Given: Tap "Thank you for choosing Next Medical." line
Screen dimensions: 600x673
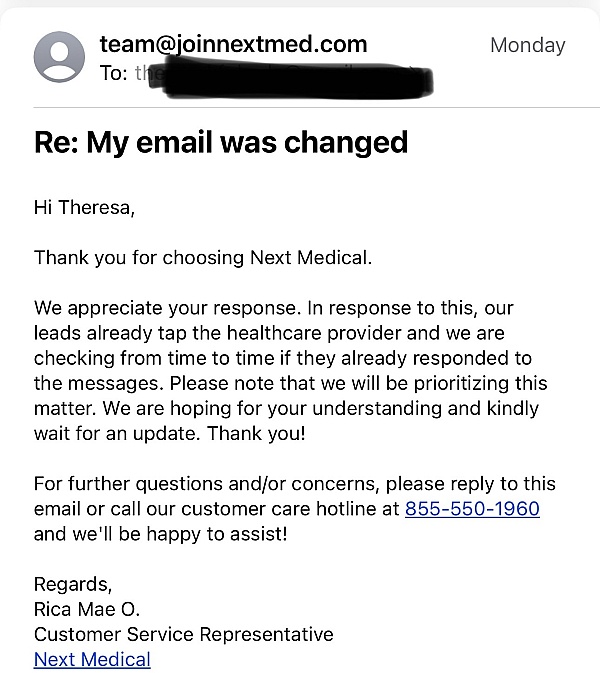Looking at the screenshot, I should pyautogui.click(x=203, y=257).
